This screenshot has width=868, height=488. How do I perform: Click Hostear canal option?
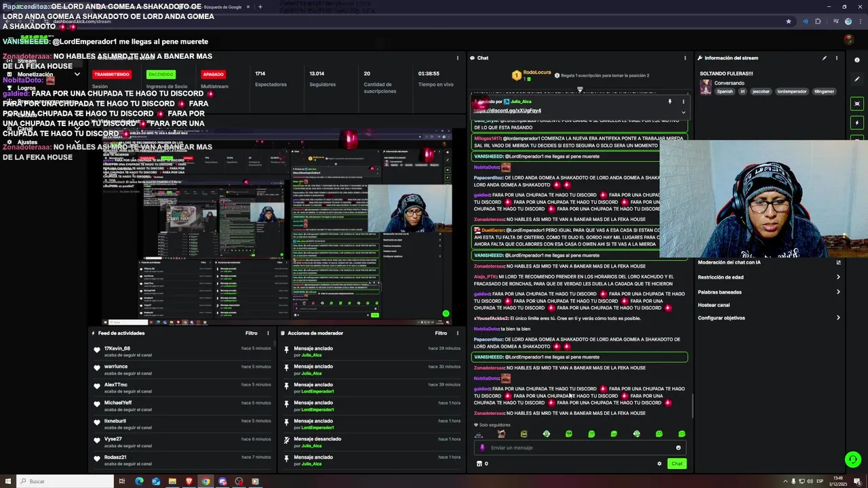714,305
